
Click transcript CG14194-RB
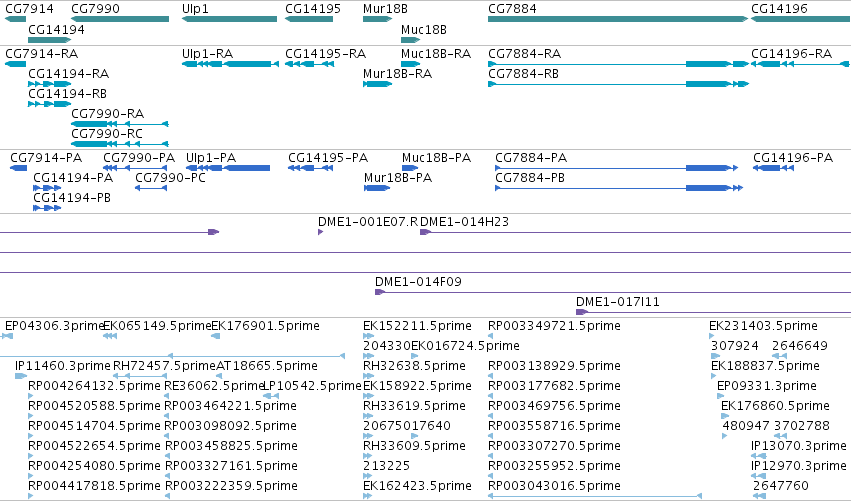tap(68, 94)
